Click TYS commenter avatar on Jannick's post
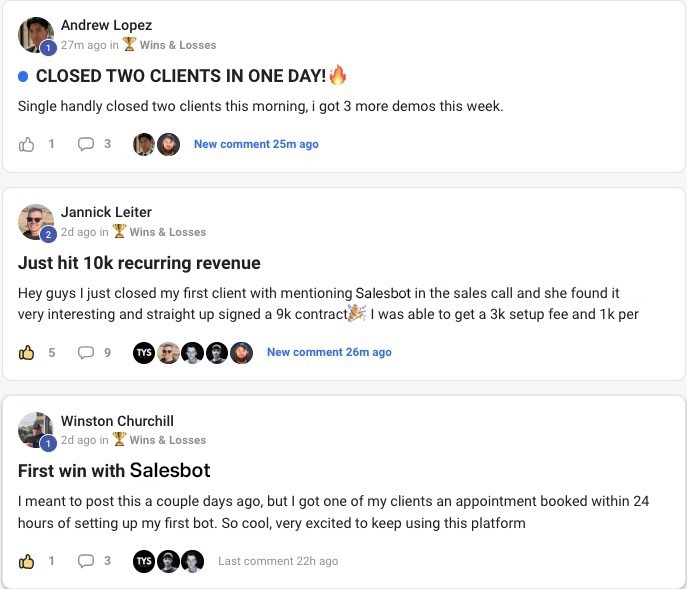 click(x=144, y=353)
